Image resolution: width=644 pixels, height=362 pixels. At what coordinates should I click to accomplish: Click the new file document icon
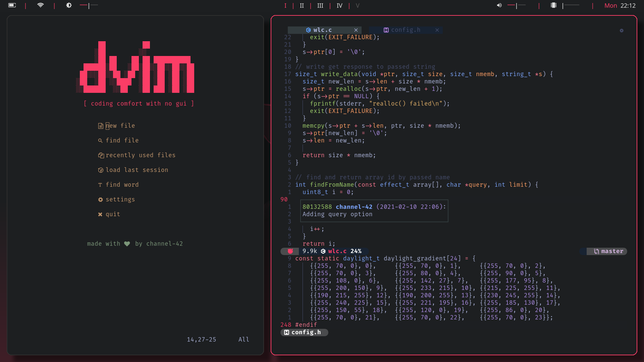(x=100, y=126)
